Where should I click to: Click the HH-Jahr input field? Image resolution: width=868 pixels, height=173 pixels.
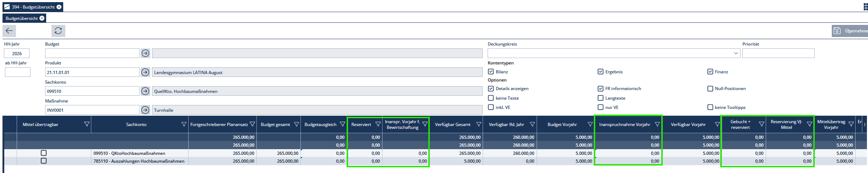click(x=17, y=53)
